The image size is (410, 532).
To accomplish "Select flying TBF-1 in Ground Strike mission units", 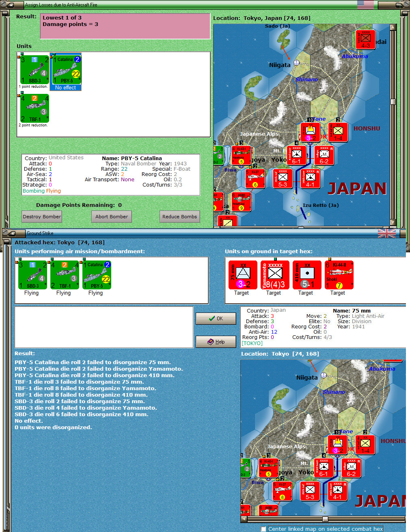I will coord(64,275).
